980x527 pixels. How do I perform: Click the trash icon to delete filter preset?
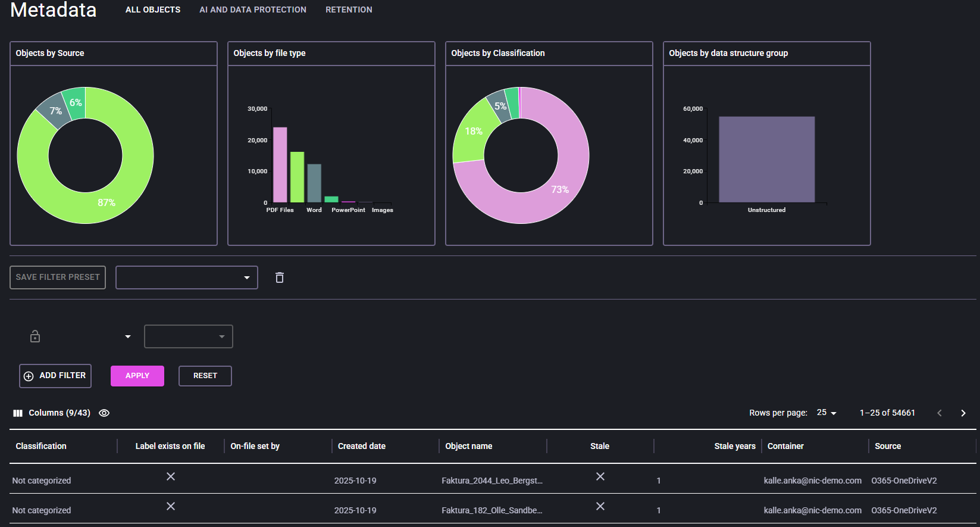[x=280, y=277]
